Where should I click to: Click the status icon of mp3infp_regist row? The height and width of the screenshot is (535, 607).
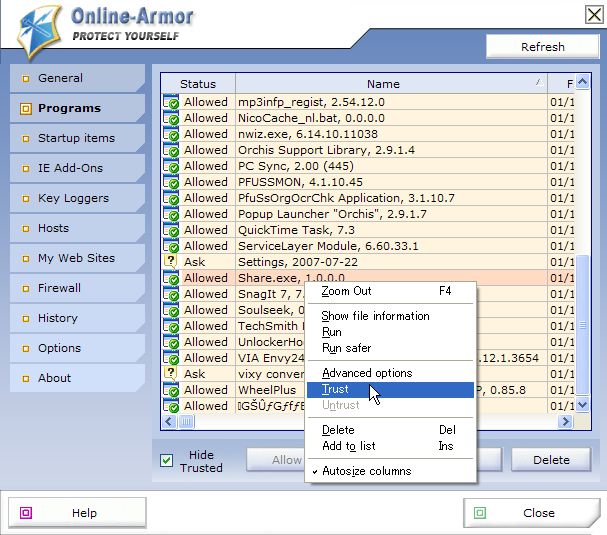click(171, 102)
